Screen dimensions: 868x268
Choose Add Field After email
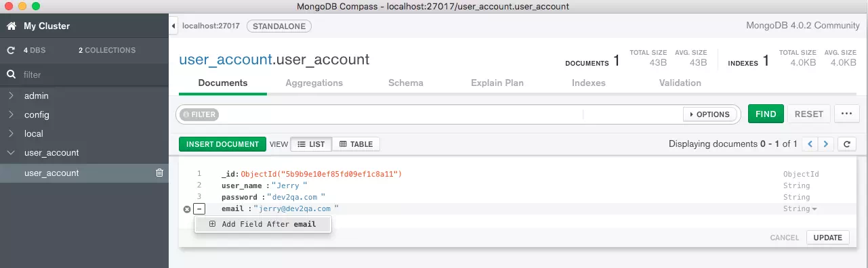tap(263, 224)
